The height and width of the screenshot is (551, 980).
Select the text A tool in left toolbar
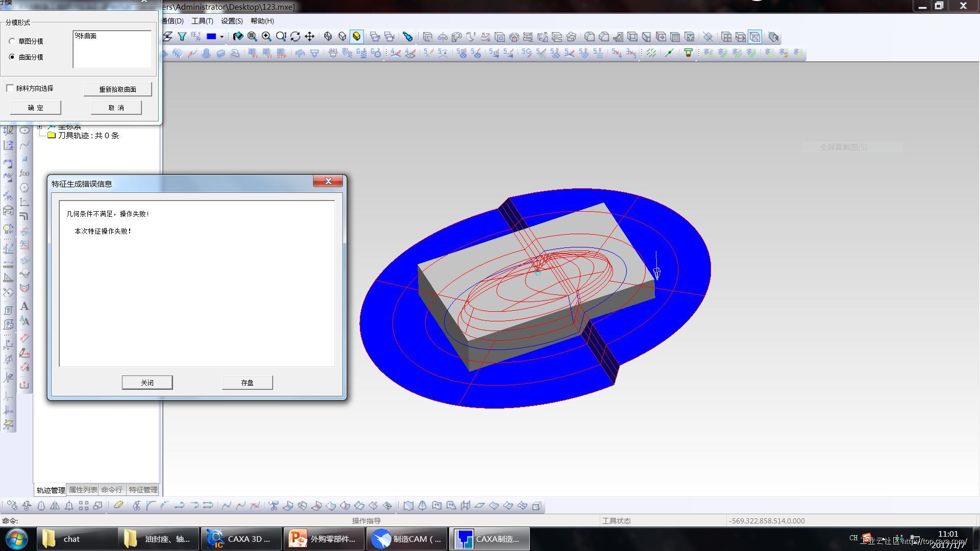click(24, 307)
